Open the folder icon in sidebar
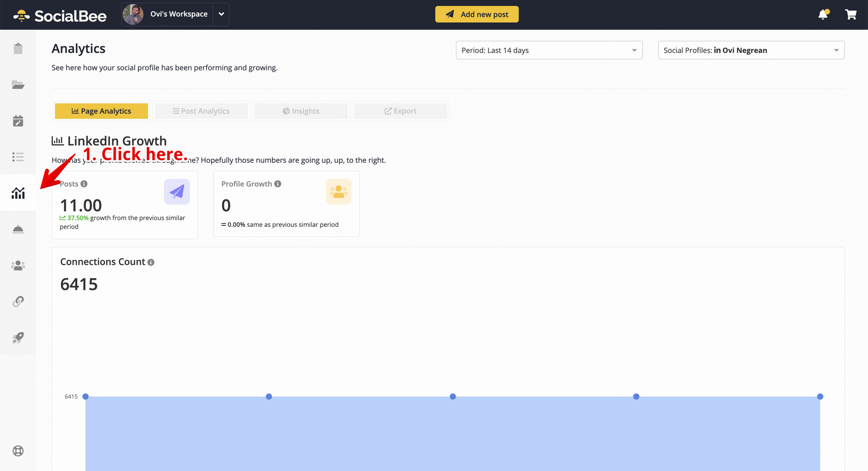 [18, 85]
